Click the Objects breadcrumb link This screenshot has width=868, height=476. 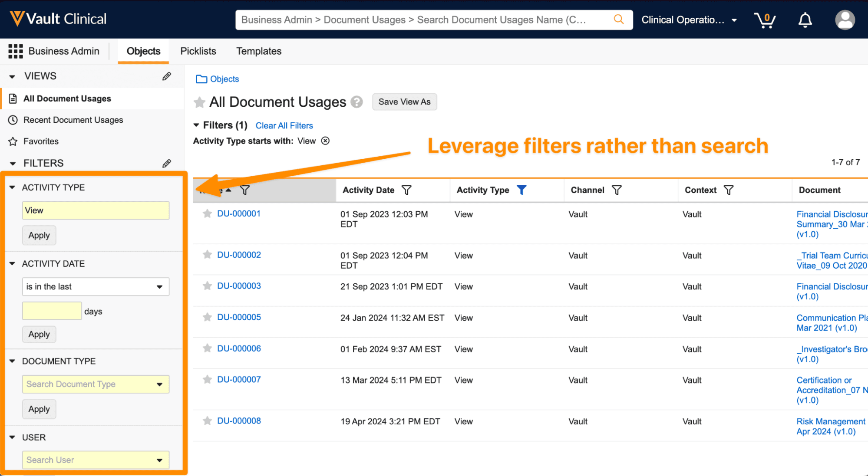click(x=224, y=79)
